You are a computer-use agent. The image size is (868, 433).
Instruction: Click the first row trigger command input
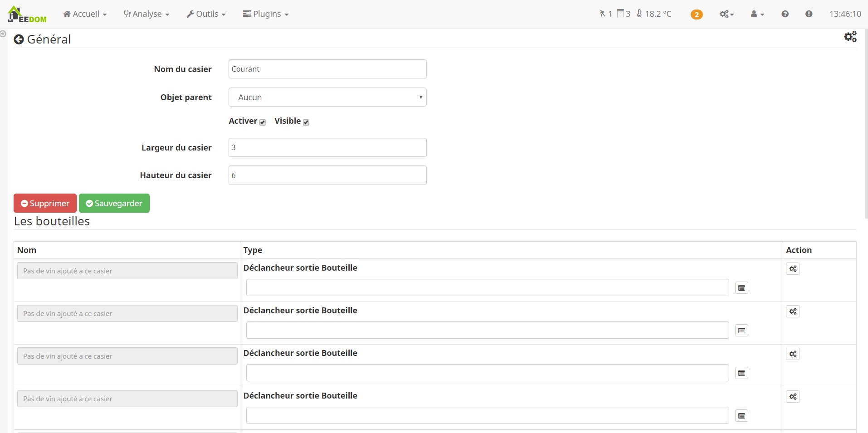[x=488, y=287]
